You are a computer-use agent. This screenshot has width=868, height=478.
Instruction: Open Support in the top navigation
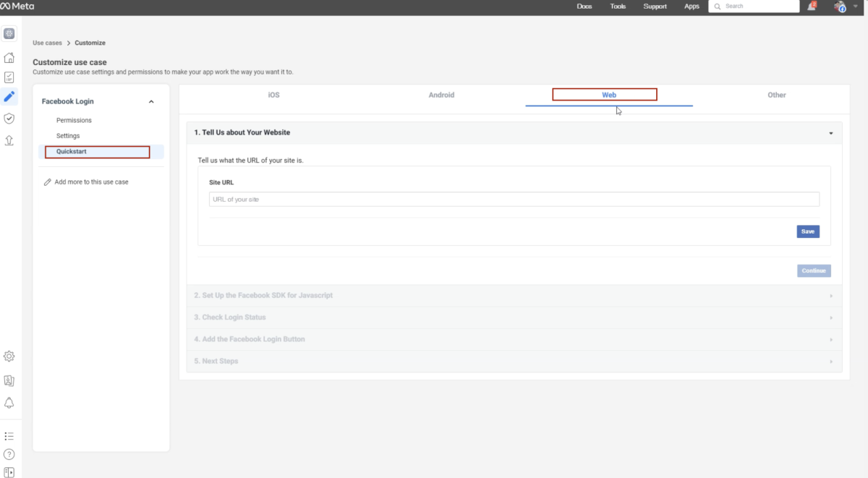(x=655, y=7)
